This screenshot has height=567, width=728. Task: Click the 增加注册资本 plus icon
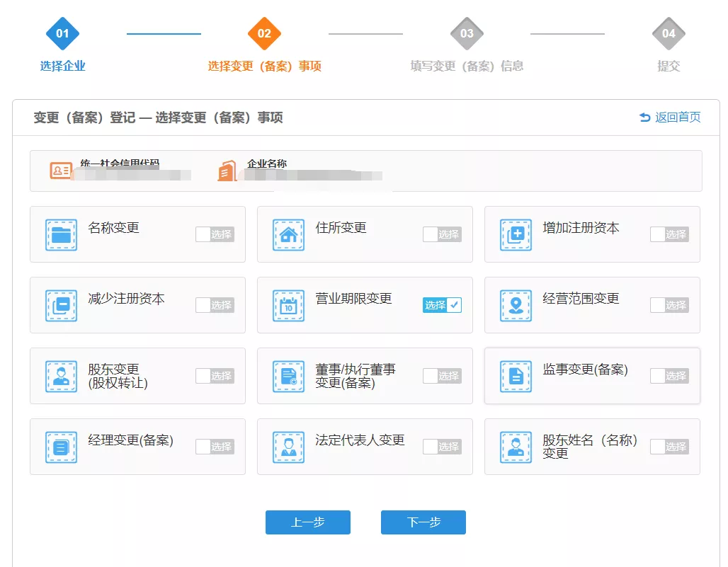point(517,234)
